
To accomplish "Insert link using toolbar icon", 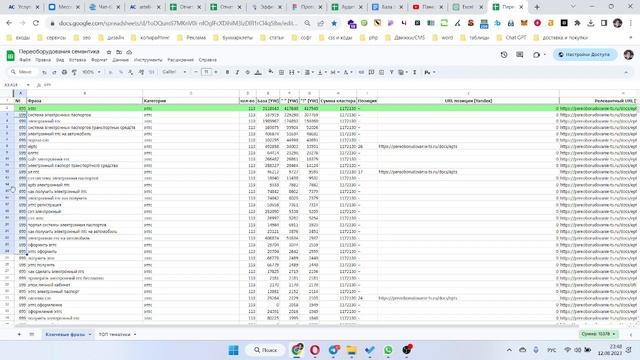I will (x=361, y=72).
